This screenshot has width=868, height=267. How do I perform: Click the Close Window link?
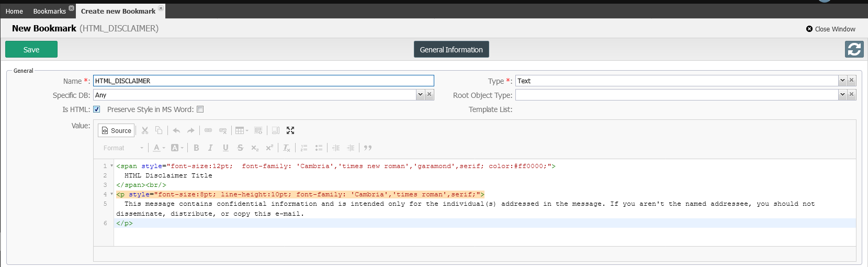(x=831, y=29)
